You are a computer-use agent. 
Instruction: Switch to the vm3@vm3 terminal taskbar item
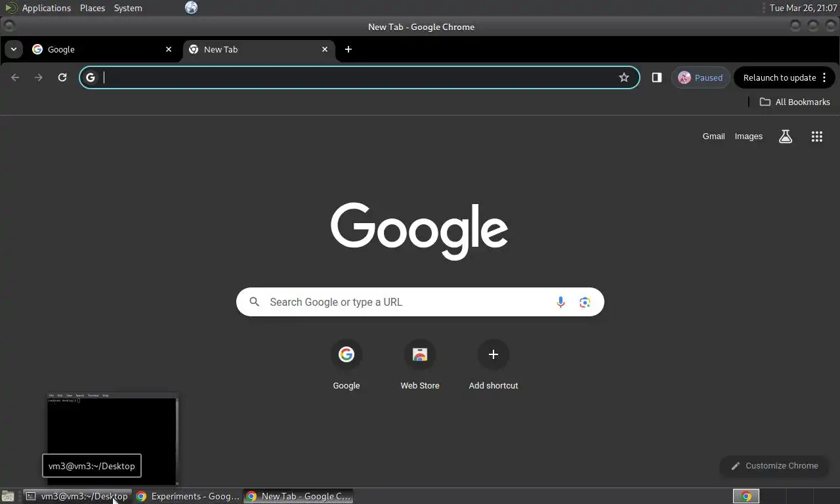point(77,496)
